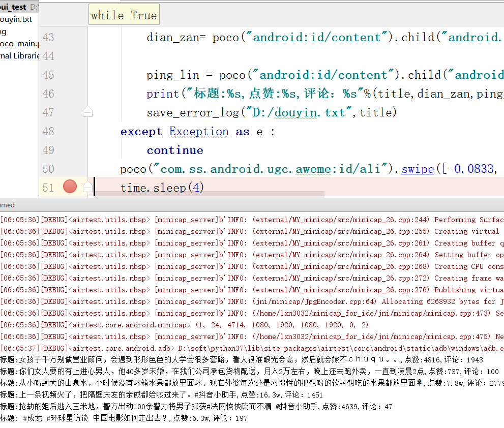
Task: Click line number 49 in the gutter
Action: (48, 150)
